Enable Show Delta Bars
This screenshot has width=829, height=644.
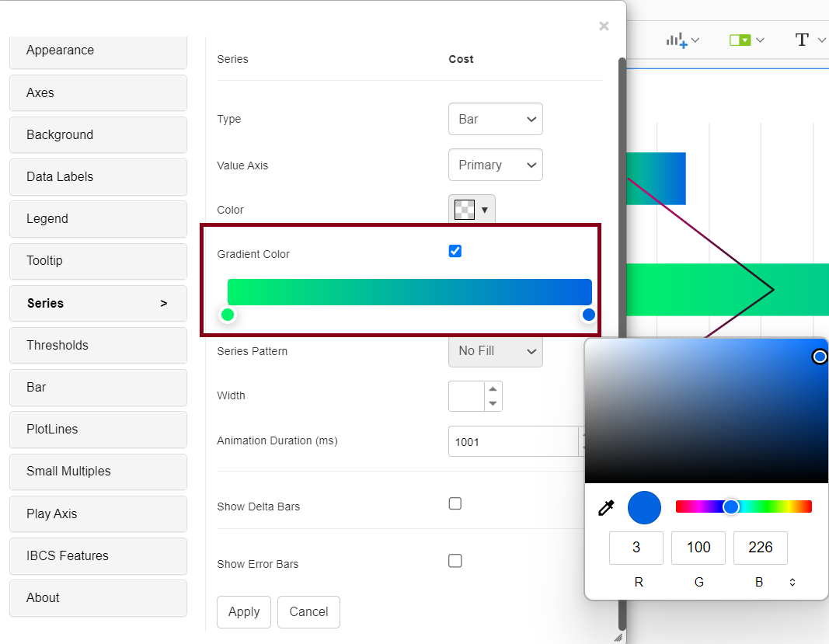point(455,503)
